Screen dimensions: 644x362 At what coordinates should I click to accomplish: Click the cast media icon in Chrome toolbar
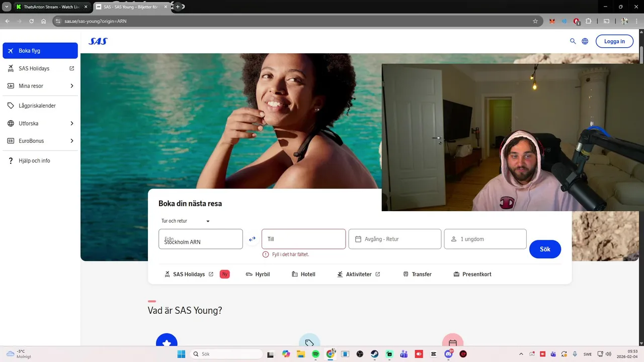(606, 21)
